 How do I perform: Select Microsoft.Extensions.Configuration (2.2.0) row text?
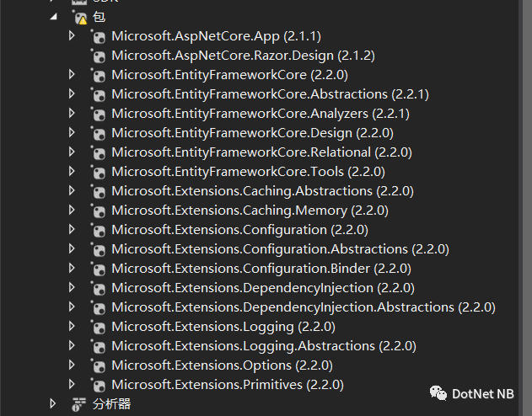click(x=240, y=230)
